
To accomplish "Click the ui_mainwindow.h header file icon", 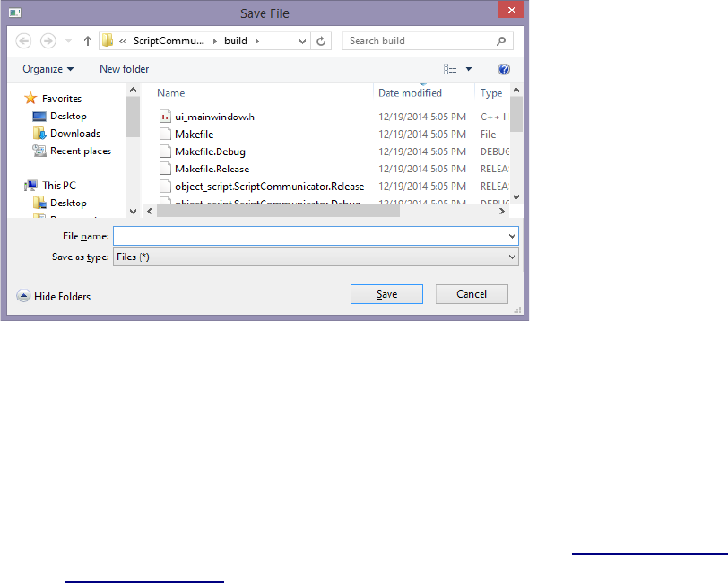I will [x=165, y=117].
